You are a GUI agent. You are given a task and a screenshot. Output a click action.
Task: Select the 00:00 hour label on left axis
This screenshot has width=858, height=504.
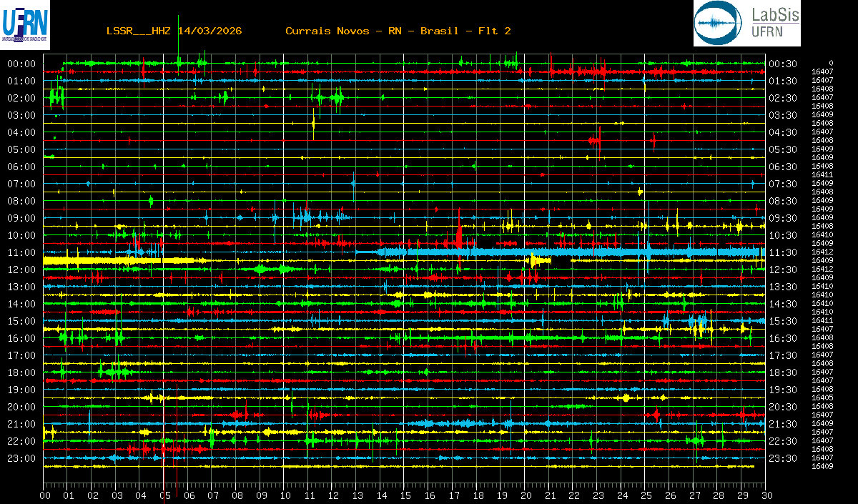click(21, 64)
